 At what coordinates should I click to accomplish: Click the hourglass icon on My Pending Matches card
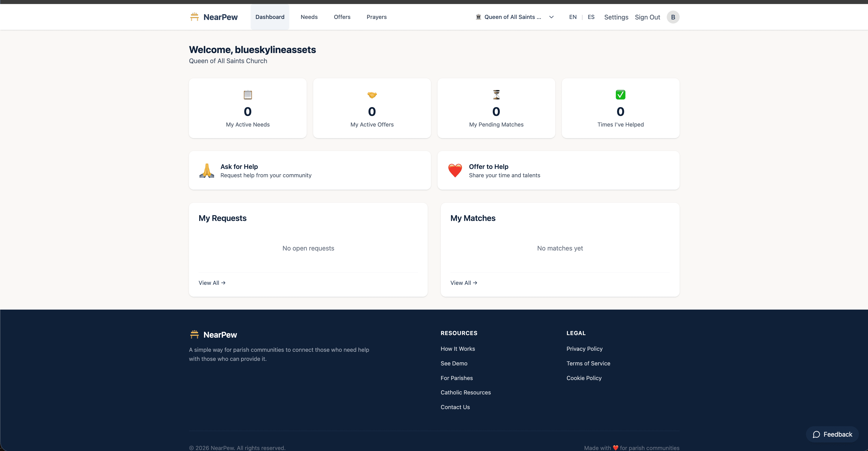click(x=496, y=95)
